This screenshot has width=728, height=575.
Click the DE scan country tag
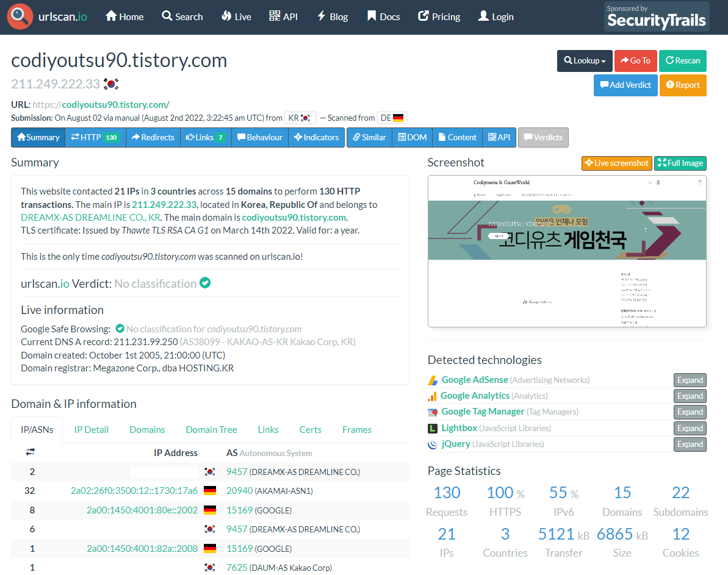(392, 118)
